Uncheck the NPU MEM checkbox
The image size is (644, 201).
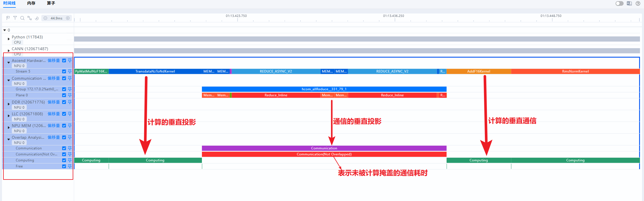click(x=64, y=126)
